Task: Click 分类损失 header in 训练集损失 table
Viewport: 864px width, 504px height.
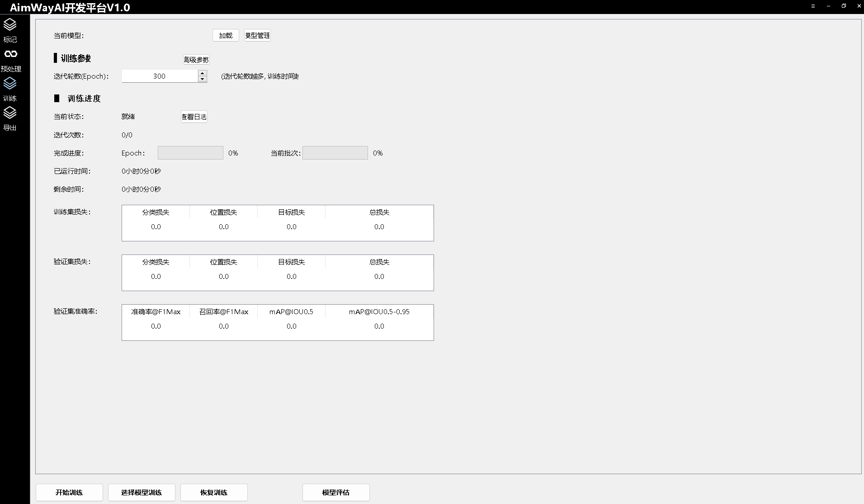Action: [156, 212]
